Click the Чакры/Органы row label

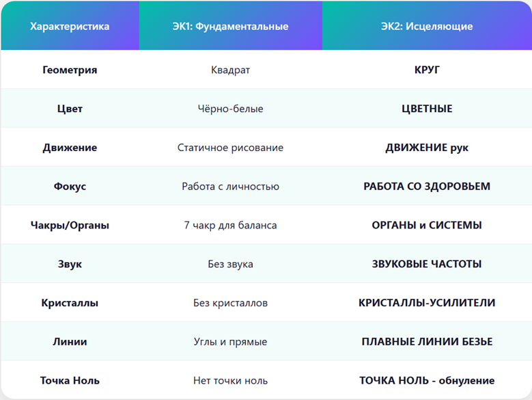pyautogui.click(x=70, y=225)
